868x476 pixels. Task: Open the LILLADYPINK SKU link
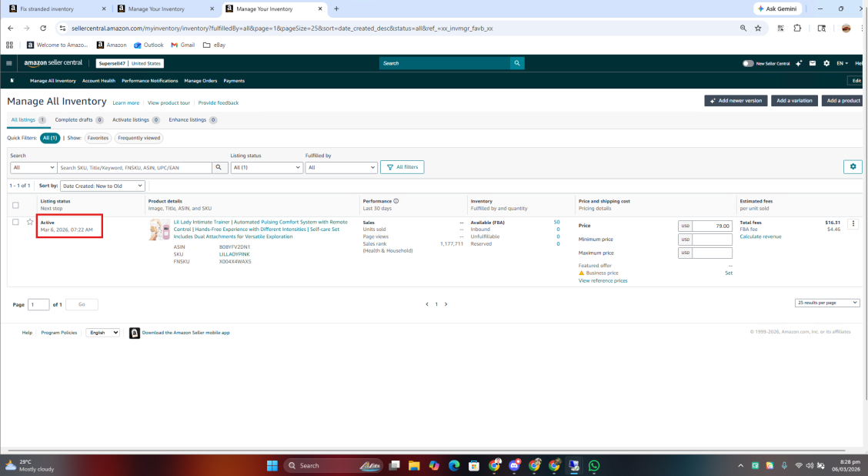coord(234,254)
